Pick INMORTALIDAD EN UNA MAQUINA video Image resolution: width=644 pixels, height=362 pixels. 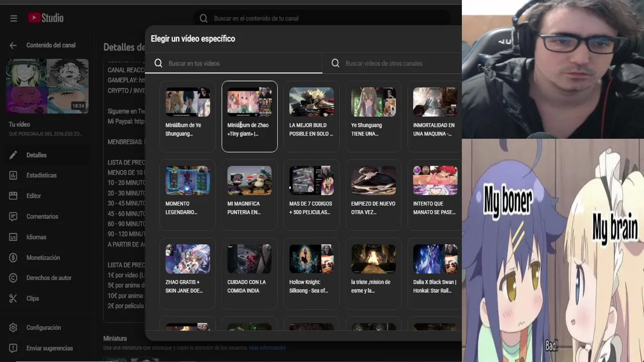(435, 116)
